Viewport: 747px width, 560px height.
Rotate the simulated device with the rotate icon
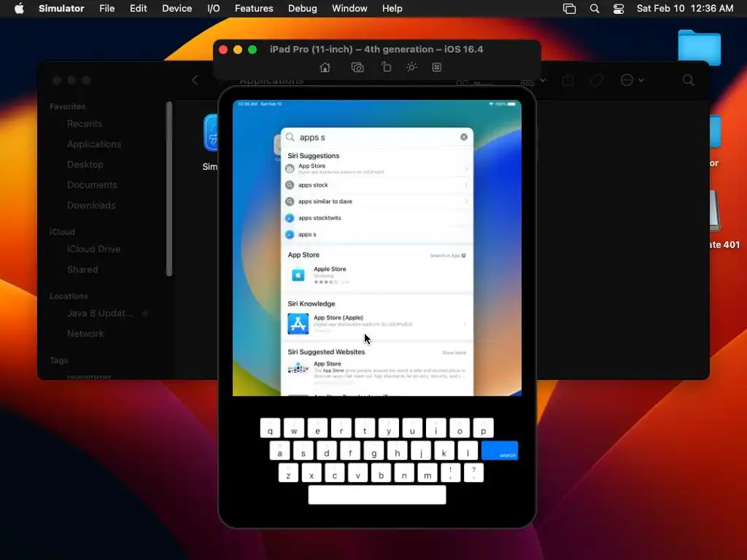click(x=387, y=67)
